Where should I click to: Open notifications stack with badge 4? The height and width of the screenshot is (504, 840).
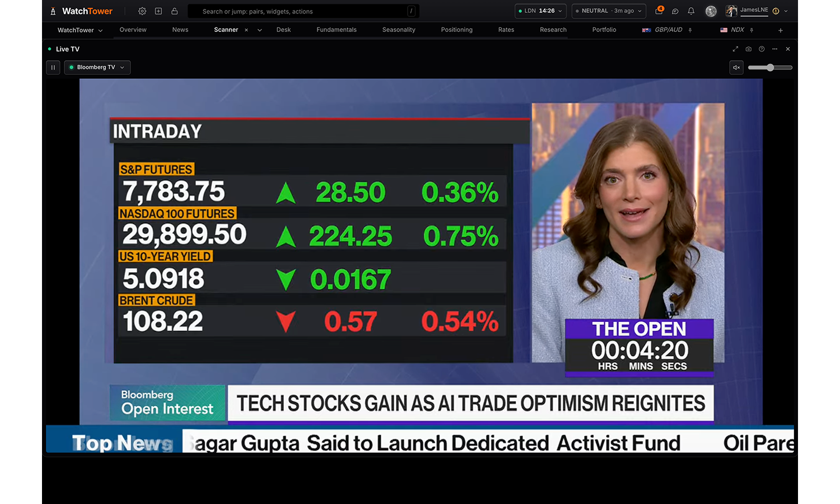tap(659, 11)
